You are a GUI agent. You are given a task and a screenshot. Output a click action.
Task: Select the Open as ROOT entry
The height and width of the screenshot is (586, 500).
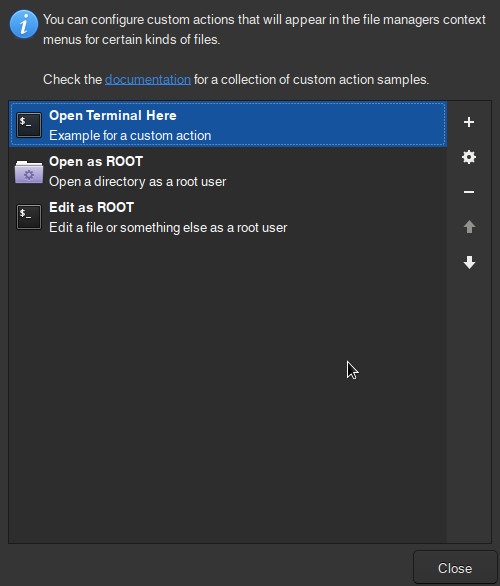click(x=228, y=171)
